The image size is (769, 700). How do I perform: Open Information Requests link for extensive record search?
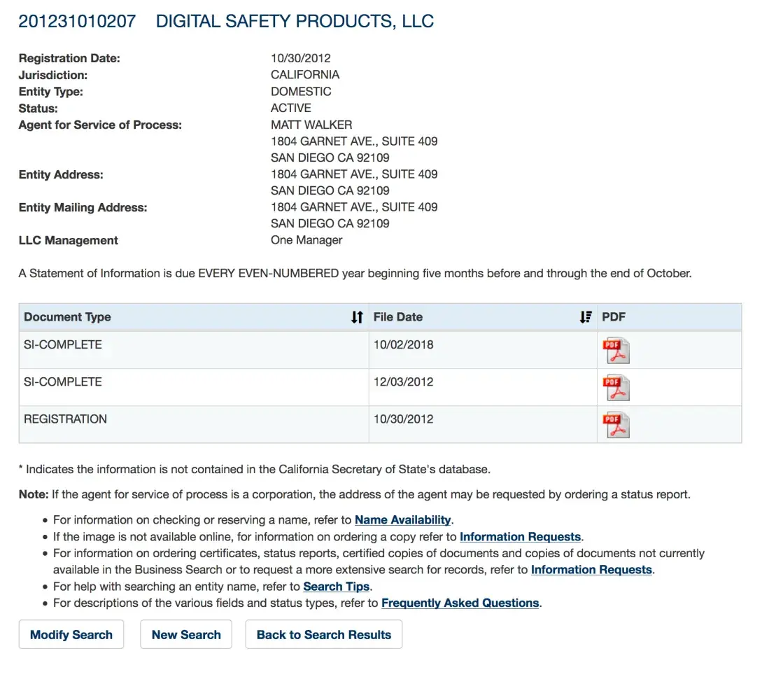tap(591, 570)
